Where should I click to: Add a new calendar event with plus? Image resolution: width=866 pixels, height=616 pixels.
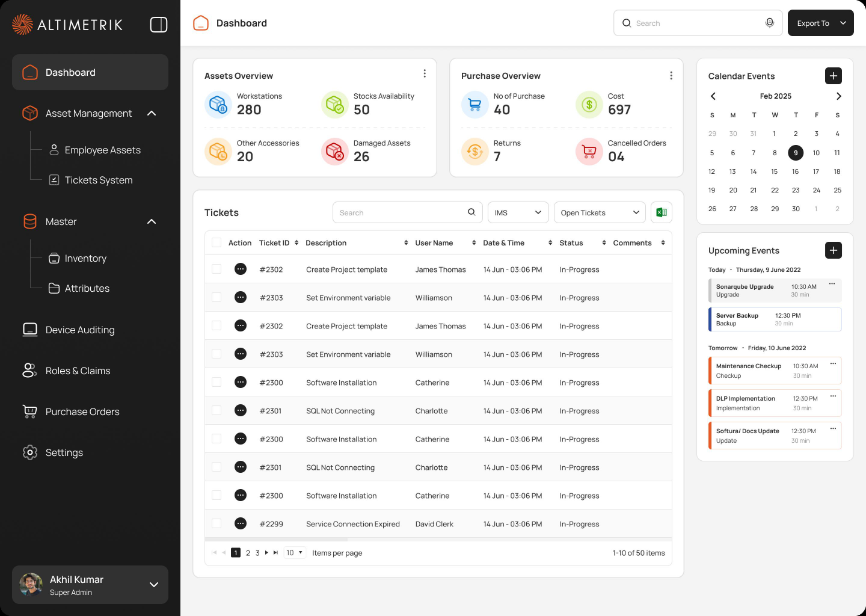pyautogui.click(x=834, y=76)
